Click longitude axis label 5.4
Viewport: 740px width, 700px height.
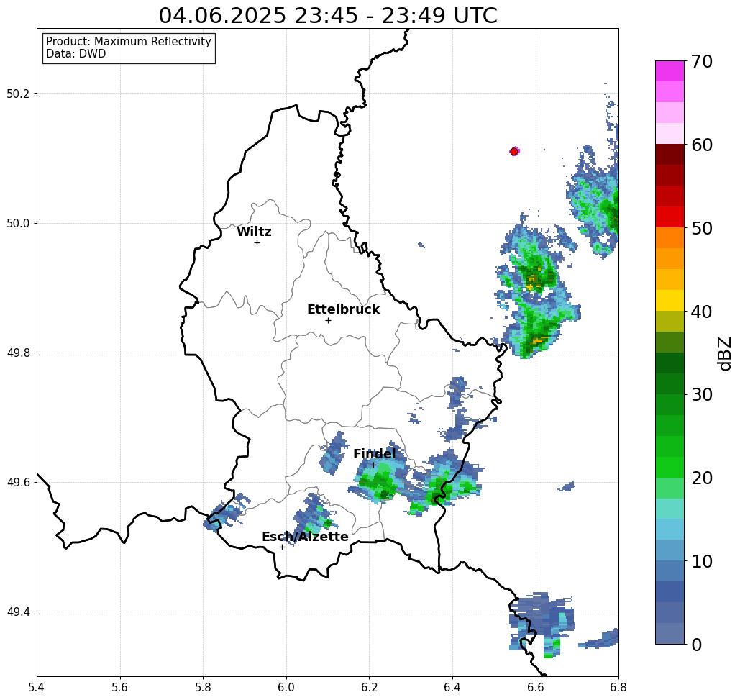[37, 687]
